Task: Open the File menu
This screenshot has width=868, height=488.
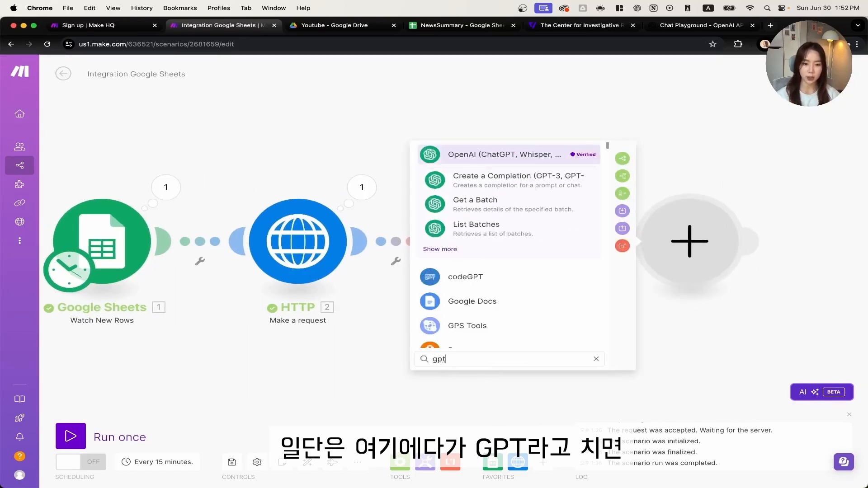Action: [x=68, y=8]
